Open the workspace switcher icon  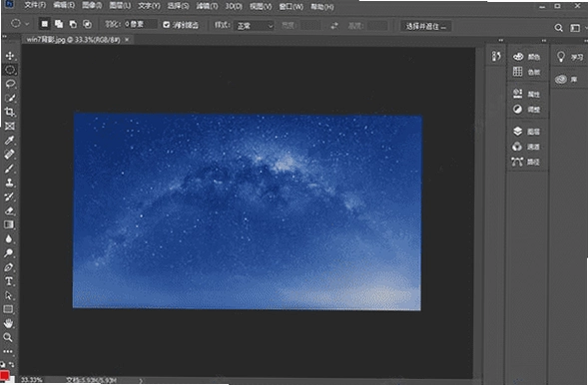tap(575, 28)
